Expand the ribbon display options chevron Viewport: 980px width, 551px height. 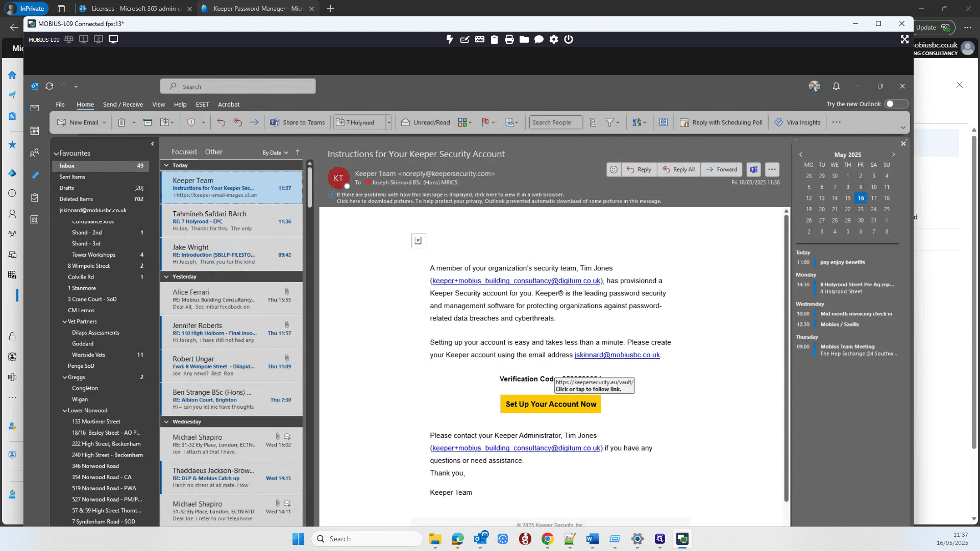(903, 128)
